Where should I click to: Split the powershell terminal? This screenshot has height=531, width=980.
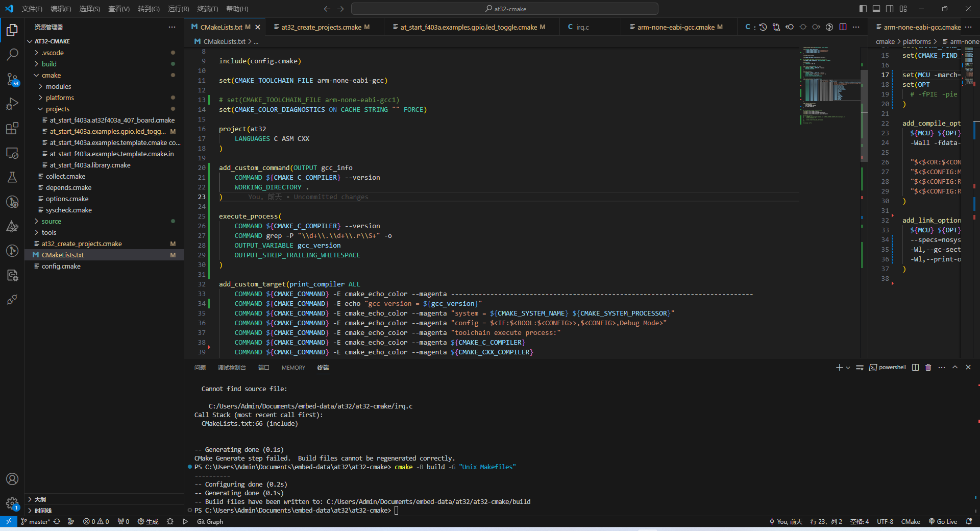tap(915, 368)
